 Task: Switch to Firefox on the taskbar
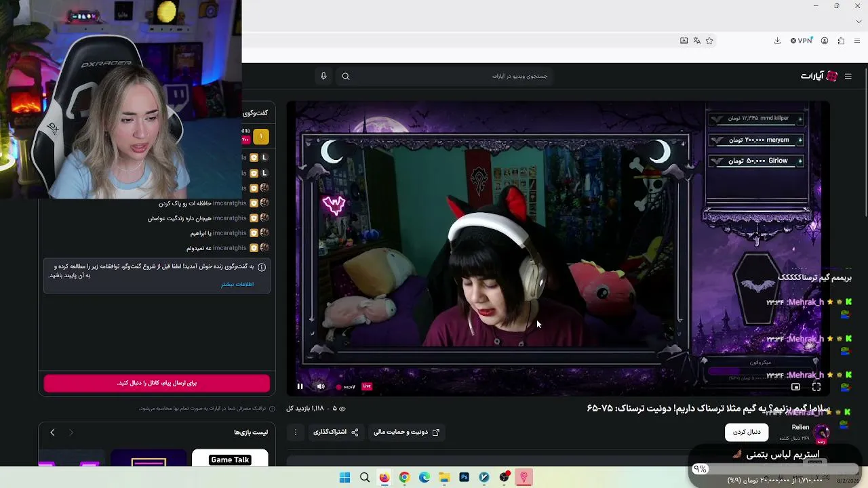pyautogui.click(x=384, y=477)
